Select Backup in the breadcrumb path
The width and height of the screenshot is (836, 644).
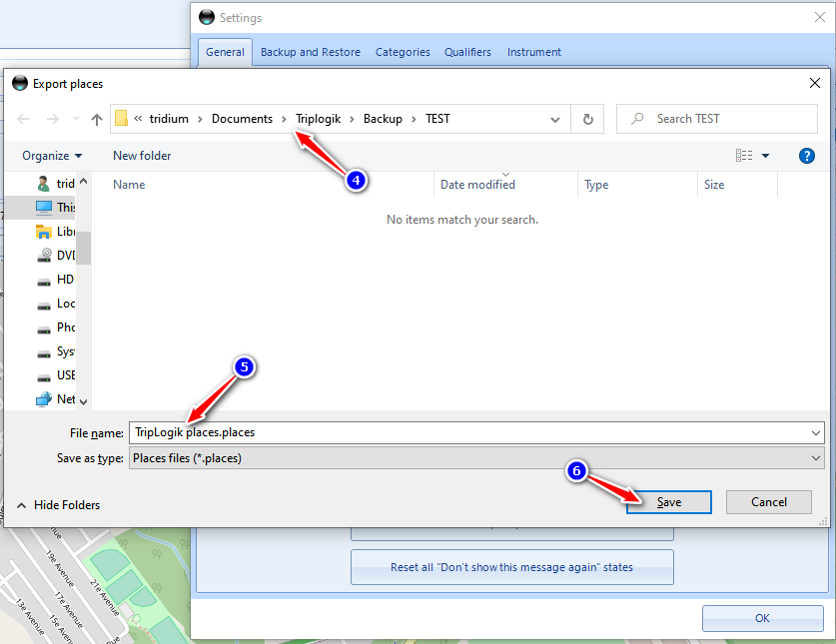(x=383, y=119)
